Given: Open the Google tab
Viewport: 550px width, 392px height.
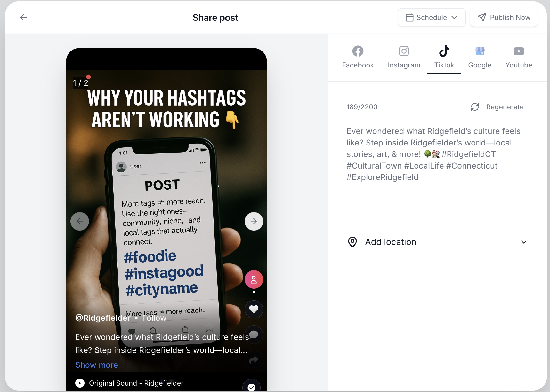Looking at the screenshot, I should [480, 57].
